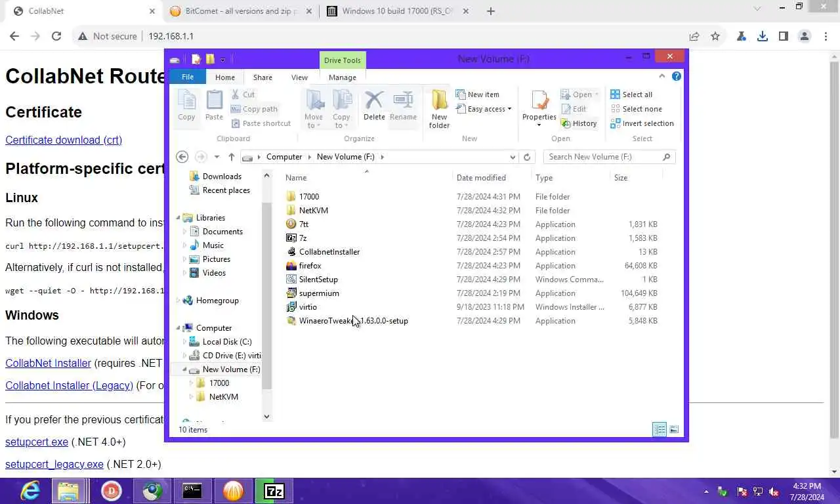The height and width of the screenshot is (504, 840).
Task: Open Explorer help question mark icon
Action: [x=677, y=76]
